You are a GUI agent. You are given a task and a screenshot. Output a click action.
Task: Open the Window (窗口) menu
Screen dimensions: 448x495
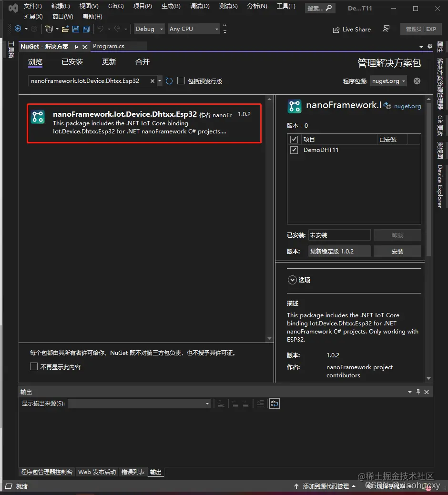click(63, 16)
